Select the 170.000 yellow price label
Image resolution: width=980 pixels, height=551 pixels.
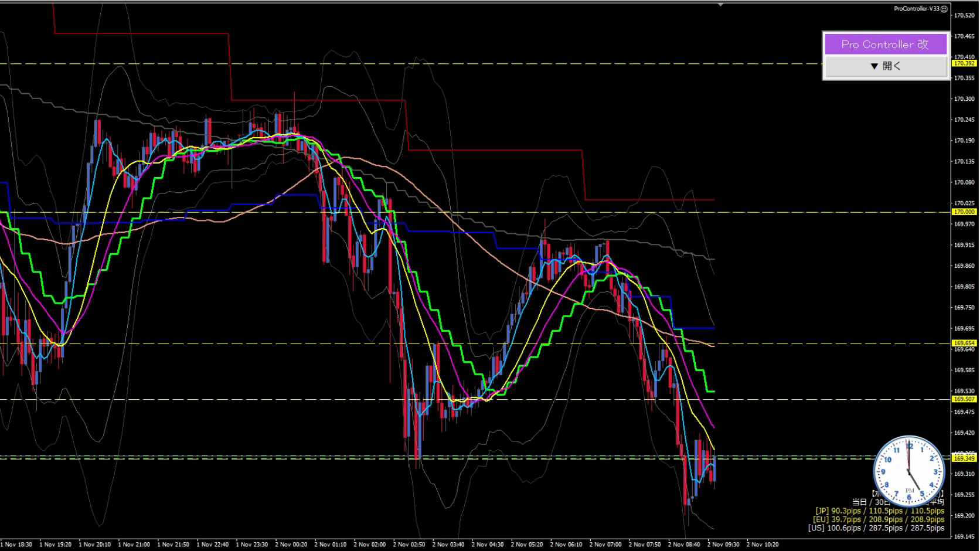(x=964, y=212)
